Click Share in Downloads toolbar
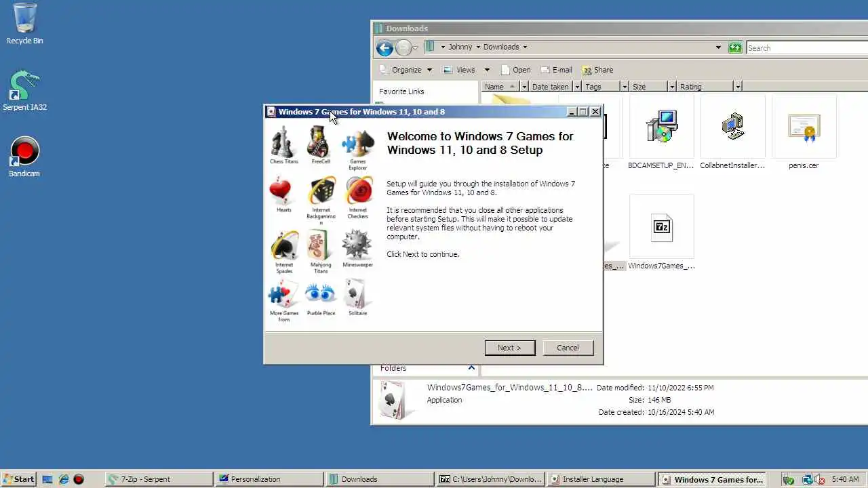 pos(597,70)
